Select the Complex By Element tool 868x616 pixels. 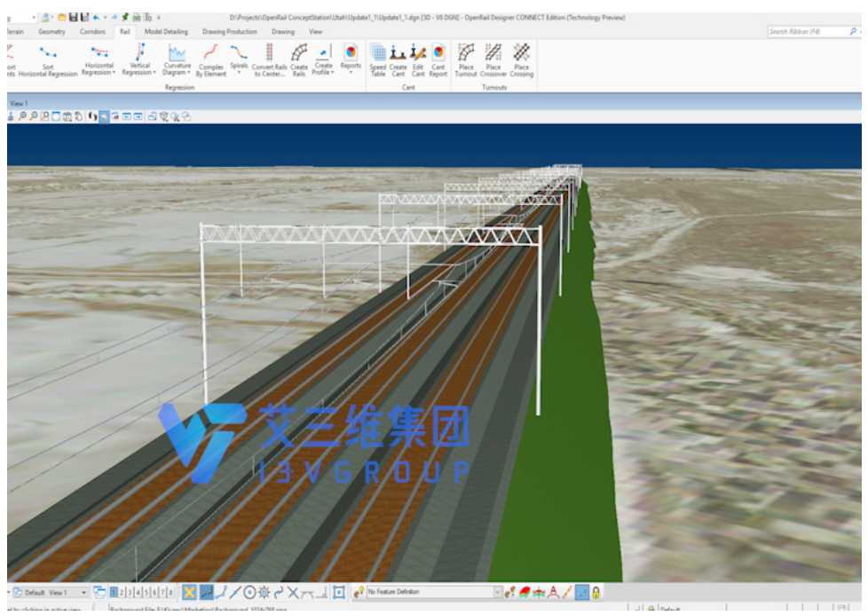pyautogui.click(x=211, y=61)
